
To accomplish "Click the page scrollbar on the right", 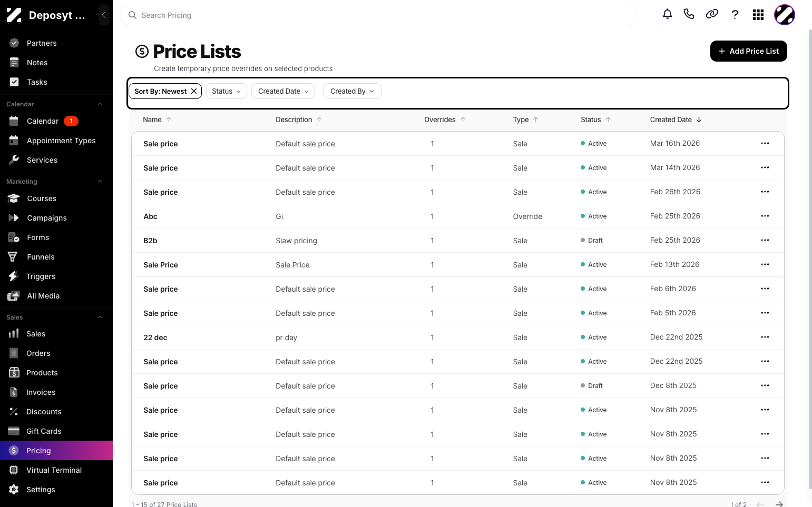I will 810,258.
